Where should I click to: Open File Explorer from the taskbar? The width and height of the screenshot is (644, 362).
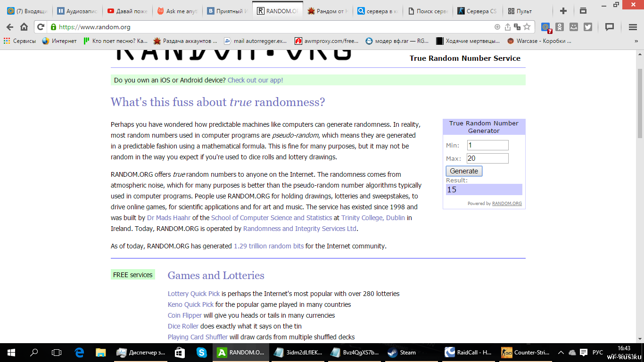pyautogui.click(x=101, y=352)
